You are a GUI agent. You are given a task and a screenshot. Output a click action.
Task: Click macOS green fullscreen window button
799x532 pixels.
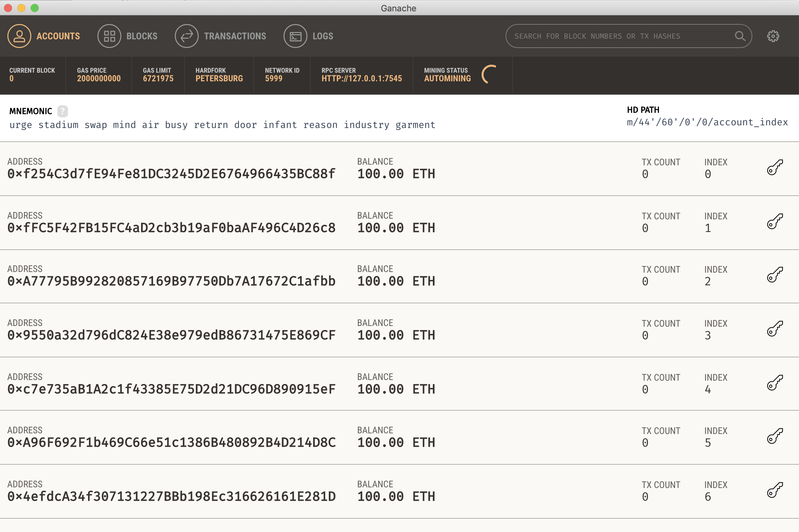click(x=35, y=8)
